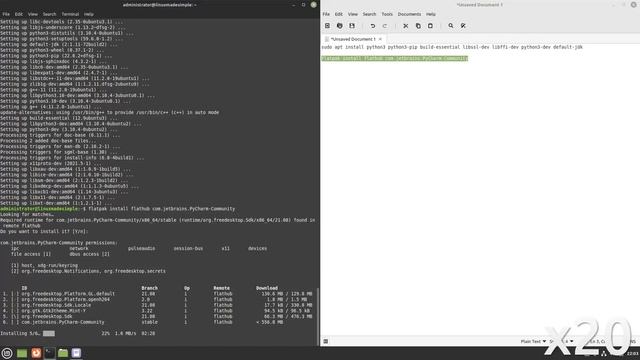Close the text editor window
The width and height of the screenshot is (640, 360).
pyautogui.click(x=633, y=5)
